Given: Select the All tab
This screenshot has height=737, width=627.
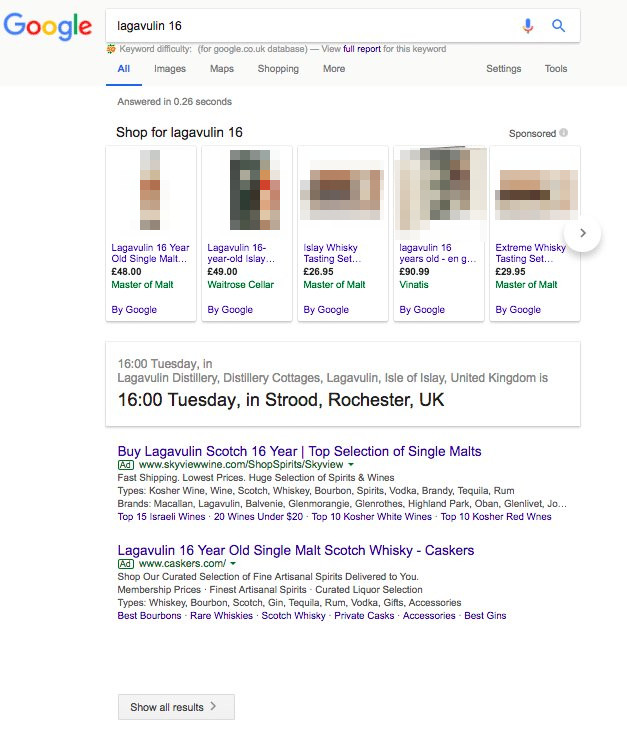Looking at the screenshot, I should click(x=124, y=69).
